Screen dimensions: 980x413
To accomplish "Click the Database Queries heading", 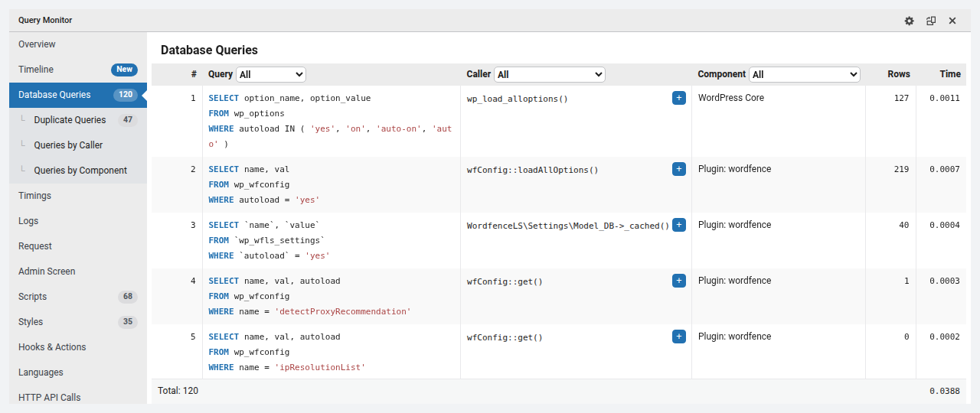I will (x=209, y=50).
